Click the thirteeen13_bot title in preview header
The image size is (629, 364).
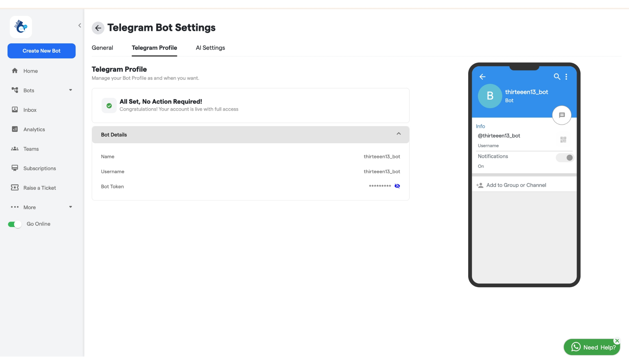tap(527, 92)
